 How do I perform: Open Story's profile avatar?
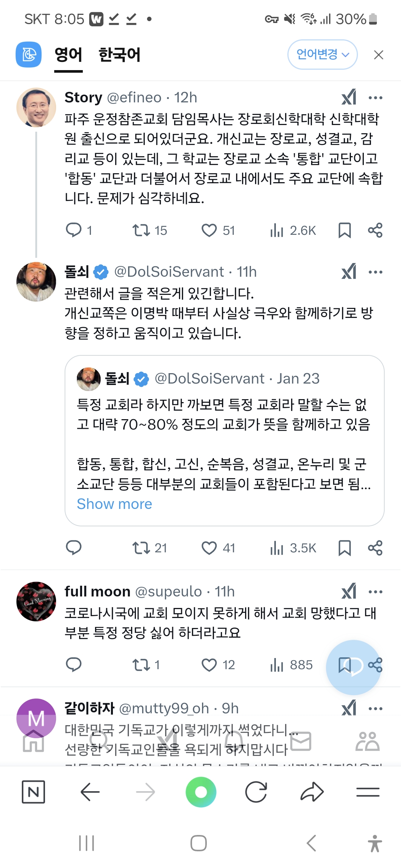coord(36,107)
